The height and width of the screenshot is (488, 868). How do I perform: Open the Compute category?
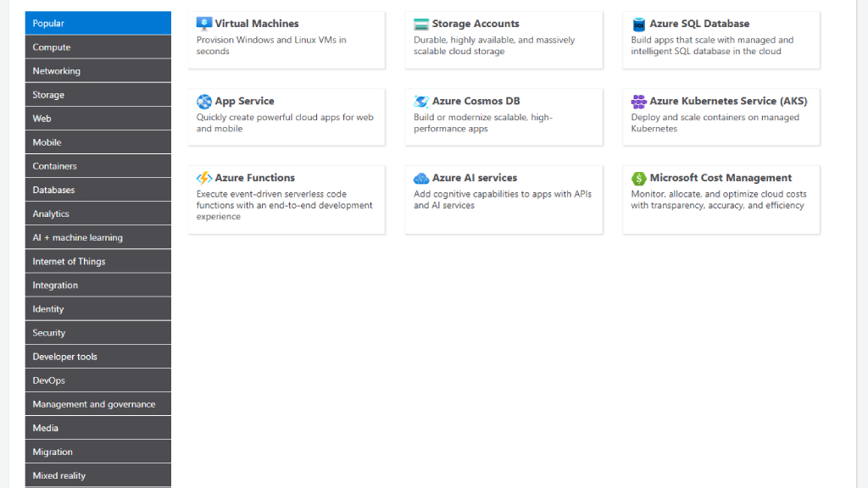98,47
